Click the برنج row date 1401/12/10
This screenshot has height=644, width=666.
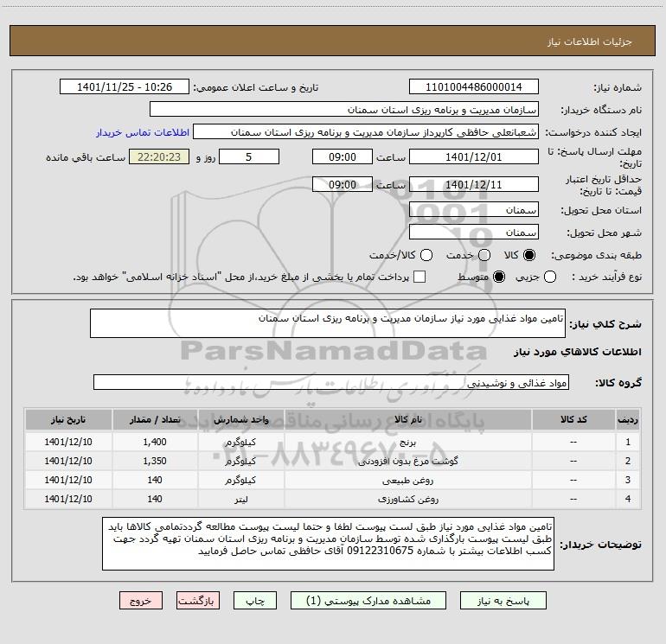[68, 442]
